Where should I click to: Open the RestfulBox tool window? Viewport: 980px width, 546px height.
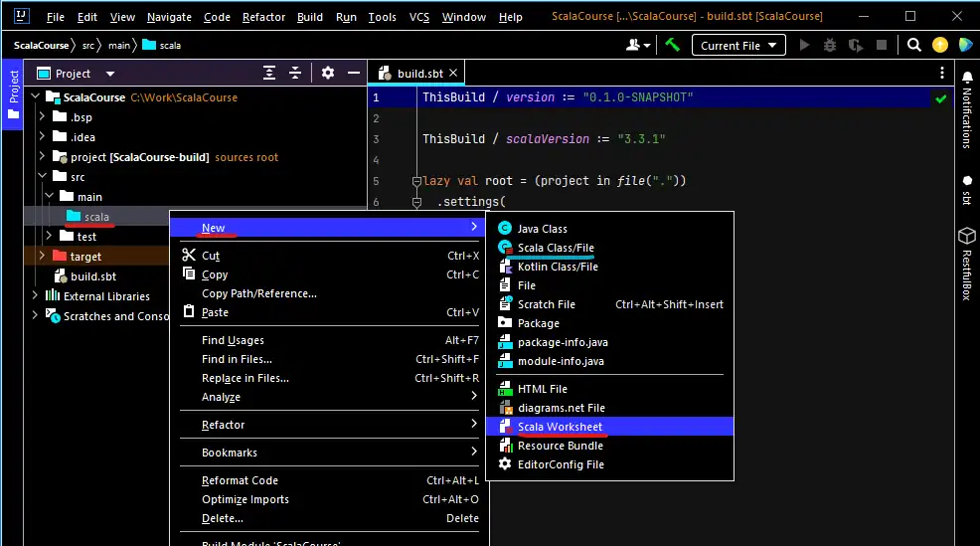click(966, 264)
